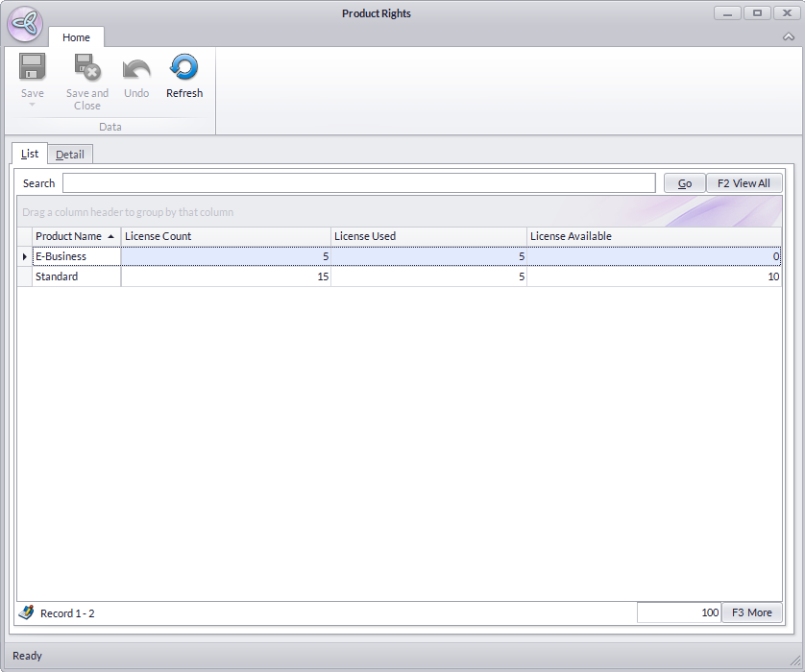The image size is (805, 672).
Task: Open the Home ribbon tab
Action: pos(76,37)
